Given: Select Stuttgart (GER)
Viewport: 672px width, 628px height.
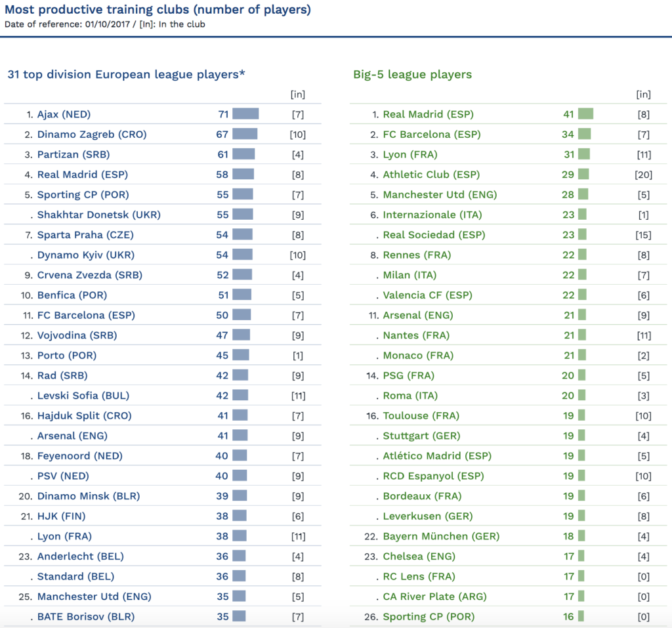Looking at the screenshot, I should coord(421,436).
